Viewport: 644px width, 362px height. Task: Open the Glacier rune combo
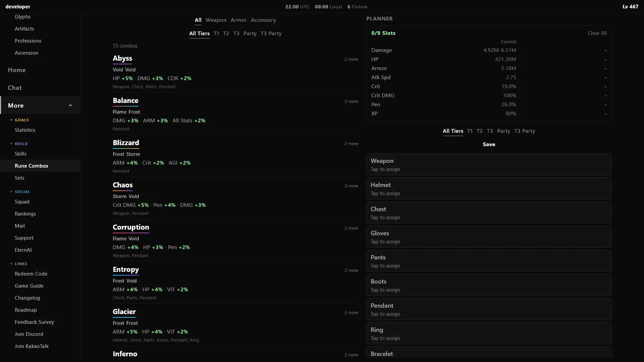pos(124,312)
